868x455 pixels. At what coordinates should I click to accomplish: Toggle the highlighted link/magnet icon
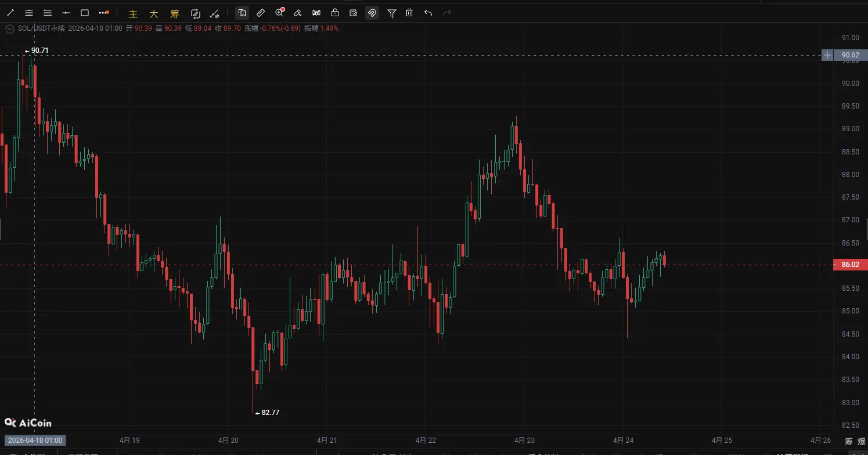(372, 13)
